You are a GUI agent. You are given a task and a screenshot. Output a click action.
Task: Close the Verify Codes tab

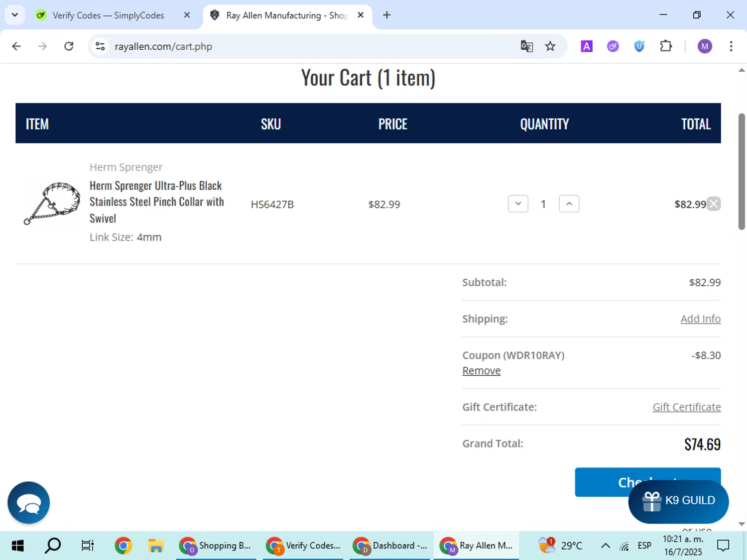(x=187, y=15)
